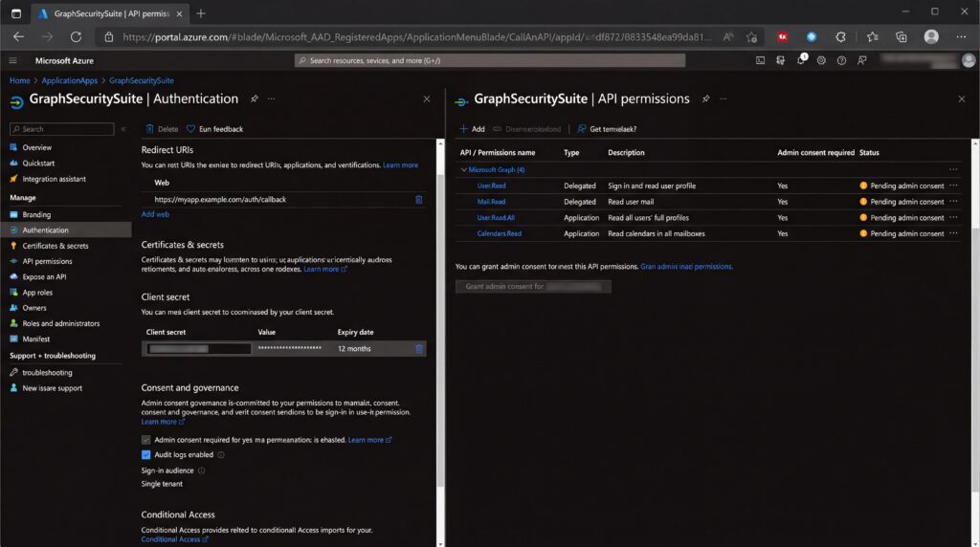
Task: Open the help question mark icon
Action: click(842, 60)
